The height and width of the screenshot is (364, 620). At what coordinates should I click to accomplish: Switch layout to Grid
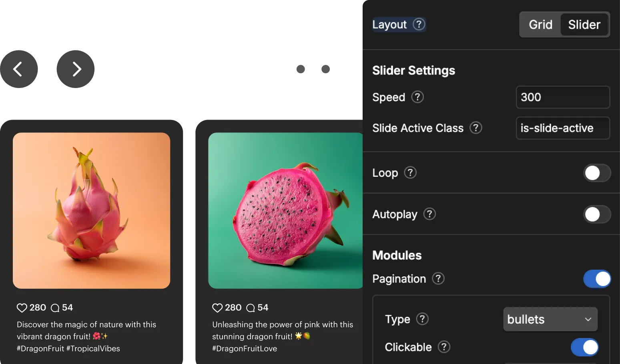[x=540, y=25]
